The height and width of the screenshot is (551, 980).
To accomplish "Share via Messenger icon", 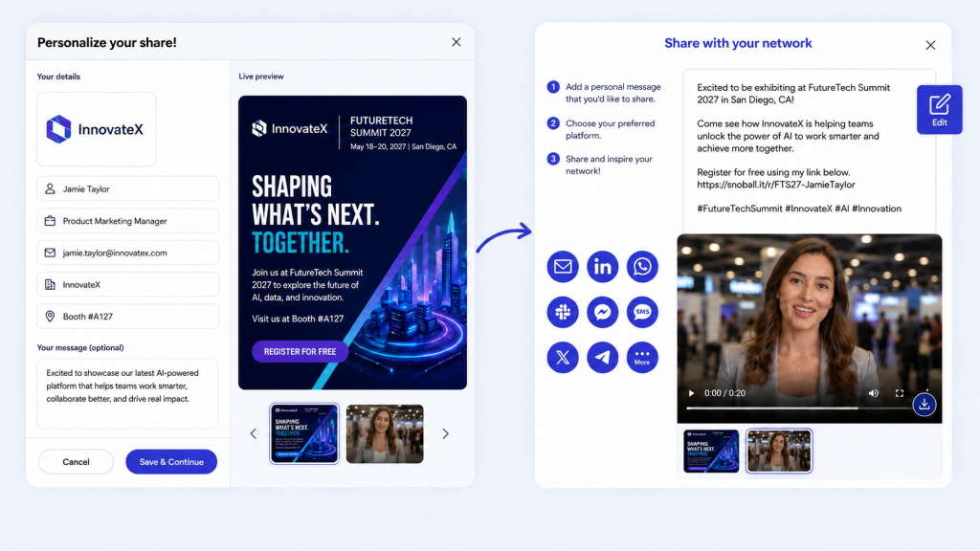I will point(603,312).
